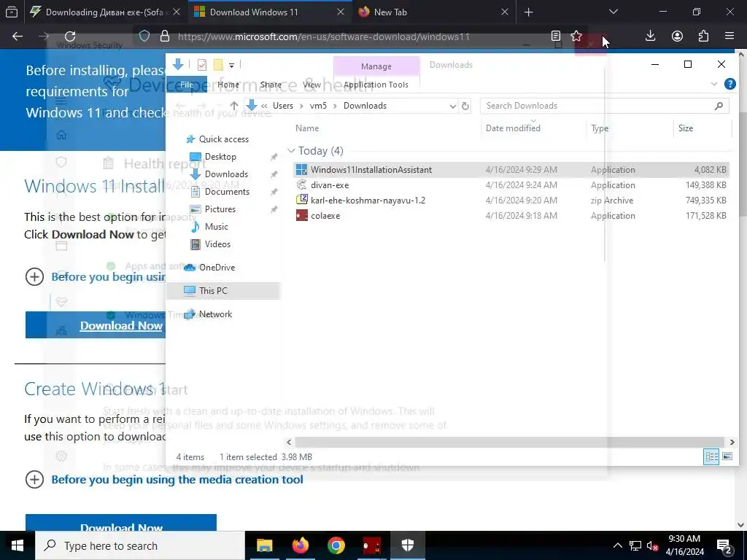
Task: Open the View ribbon tab in Explorer
Action: point(311,85)
